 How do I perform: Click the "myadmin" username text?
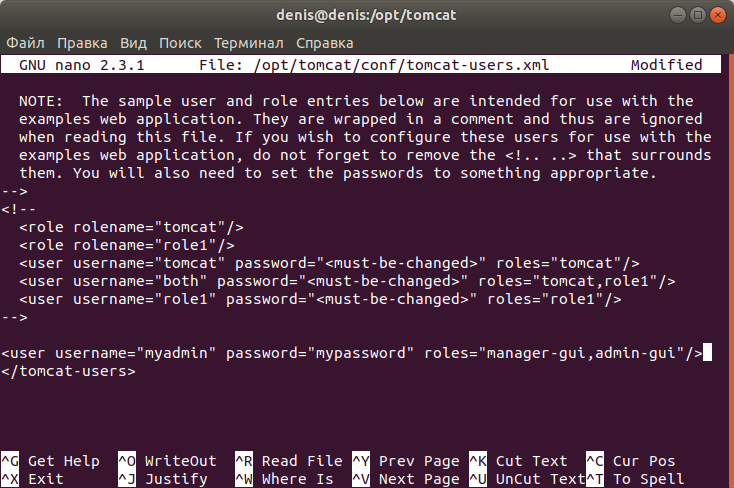[180, 353]
